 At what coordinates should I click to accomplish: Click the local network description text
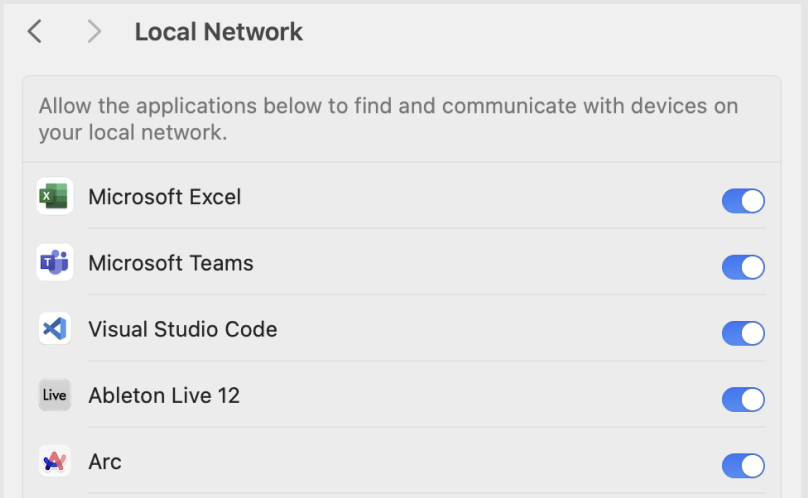tap(389, 119)
